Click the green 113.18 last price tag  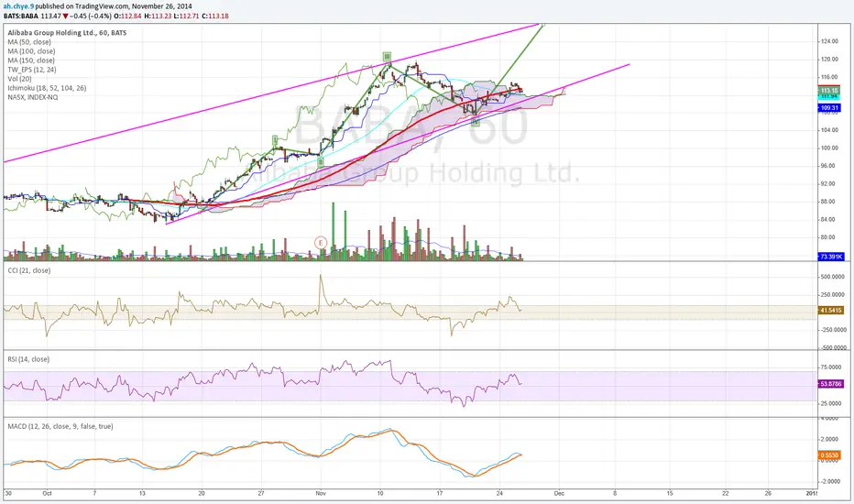click(x=829, y=91)
